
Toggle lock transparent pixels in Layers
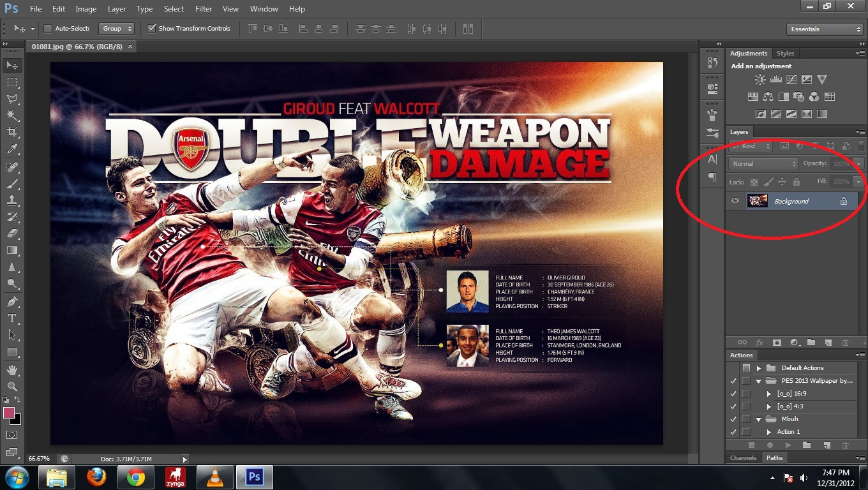pos(754,182)
